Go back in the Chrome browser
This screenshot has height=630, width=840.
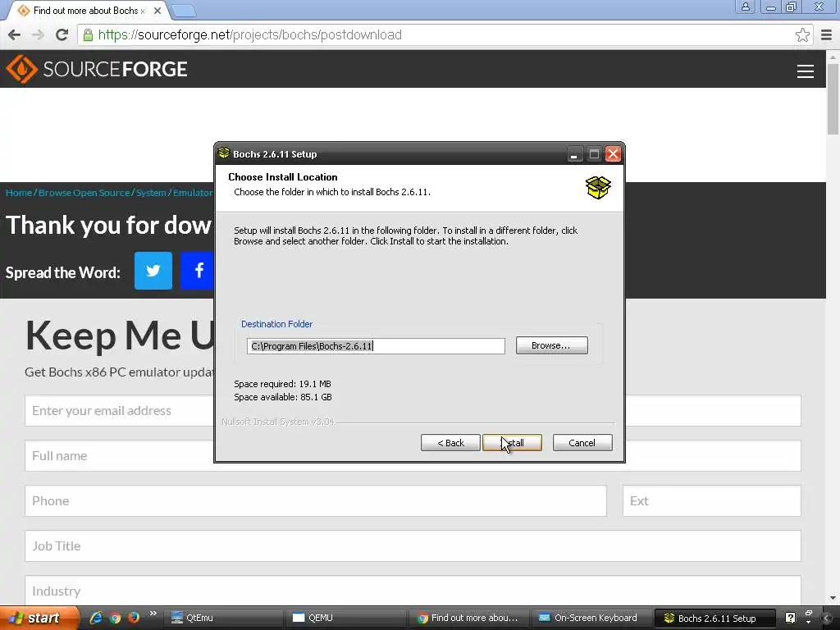(15, 34)
